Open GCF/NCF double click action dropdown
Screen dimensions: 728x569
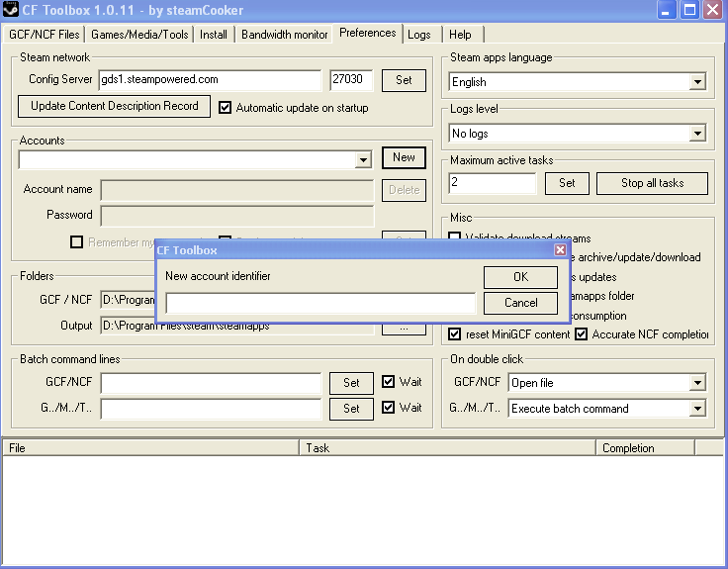coord(697,383)
